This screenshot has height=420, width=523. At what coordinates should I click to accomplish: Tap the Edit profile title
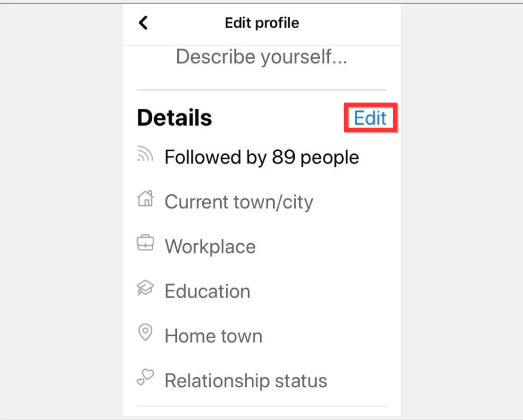click(261, 22)
